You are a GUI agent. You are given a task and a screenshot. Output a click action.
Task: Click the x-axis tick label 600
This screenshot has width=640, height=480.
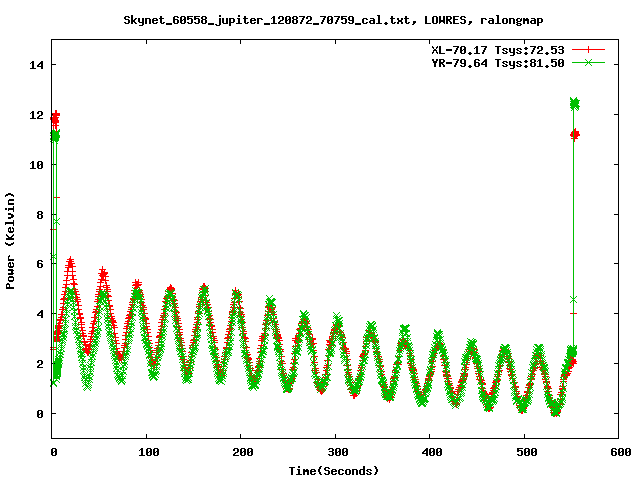click(620, 452)
